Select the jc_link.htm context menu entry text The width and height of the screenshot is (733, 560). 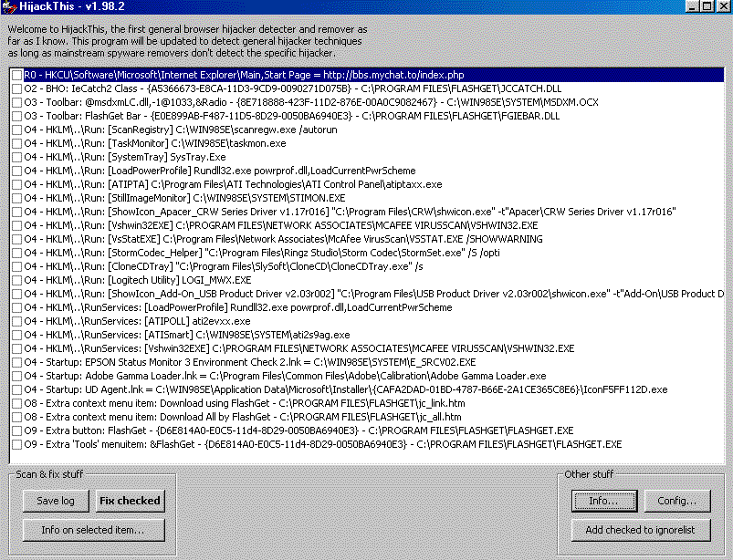click(x=245, y=403)
